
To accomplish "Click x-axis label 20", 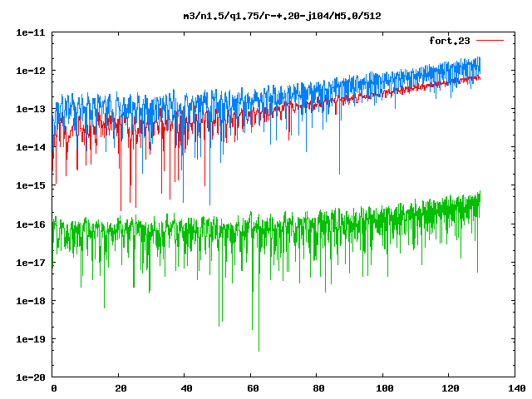I will click(x=121, y=388).
